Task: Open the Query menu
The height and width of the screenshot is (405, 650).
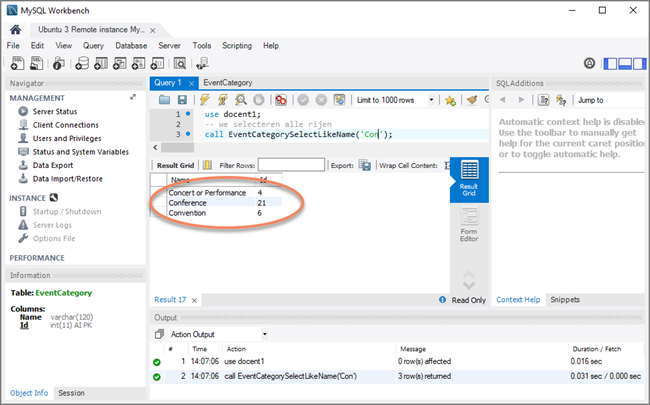Action: [x=93, y=46]
